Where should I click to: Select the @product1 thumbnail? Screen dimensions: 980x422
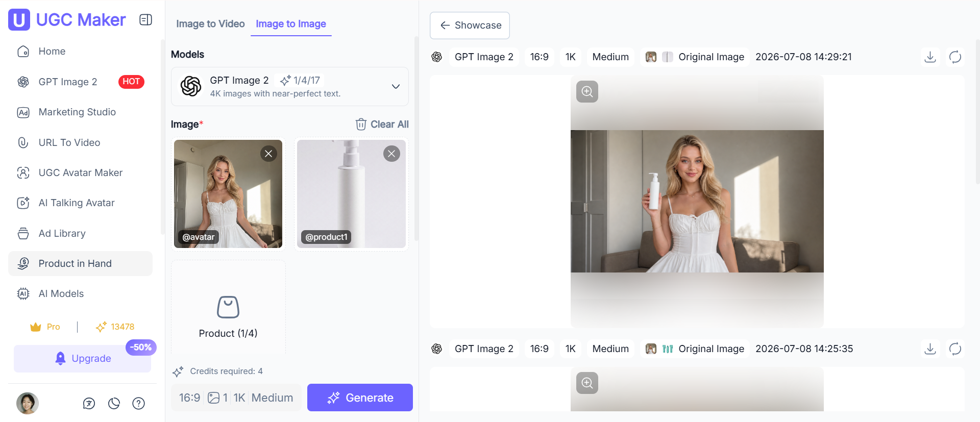351,194
